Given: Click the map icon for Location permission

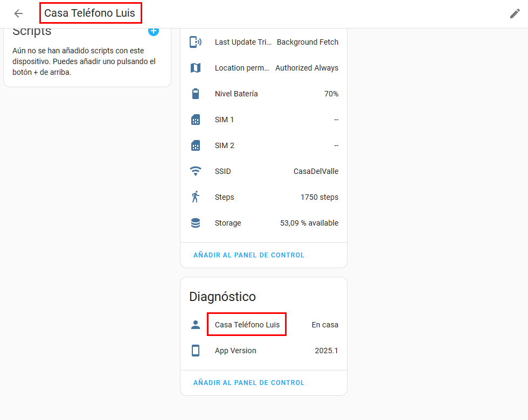Looking at the screenshot, I should (x=196, y=68).
